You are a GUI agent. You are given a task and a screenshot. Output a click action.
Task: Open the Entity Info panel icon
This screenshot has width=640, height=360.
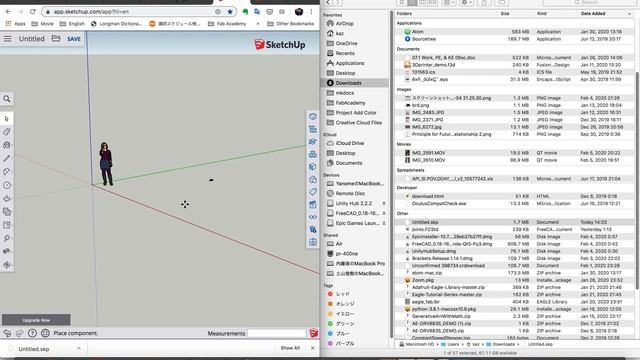[313, 116]
